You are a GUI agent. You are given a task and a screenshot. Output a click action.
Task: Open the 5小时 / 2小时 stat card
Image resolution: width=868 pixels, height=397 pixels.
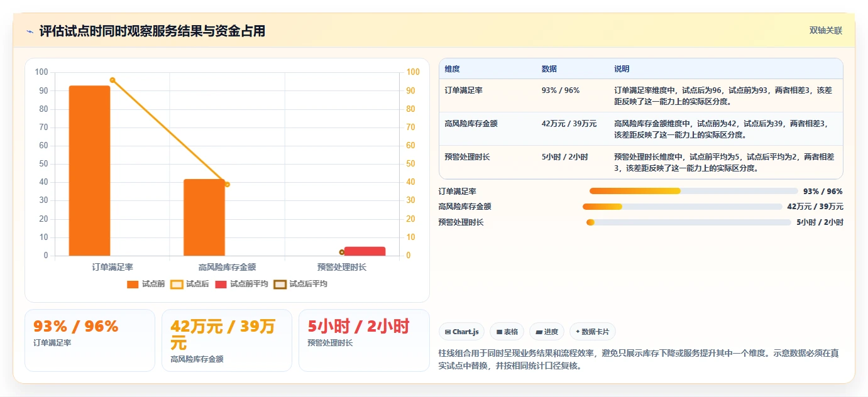[x=364, y=340]
